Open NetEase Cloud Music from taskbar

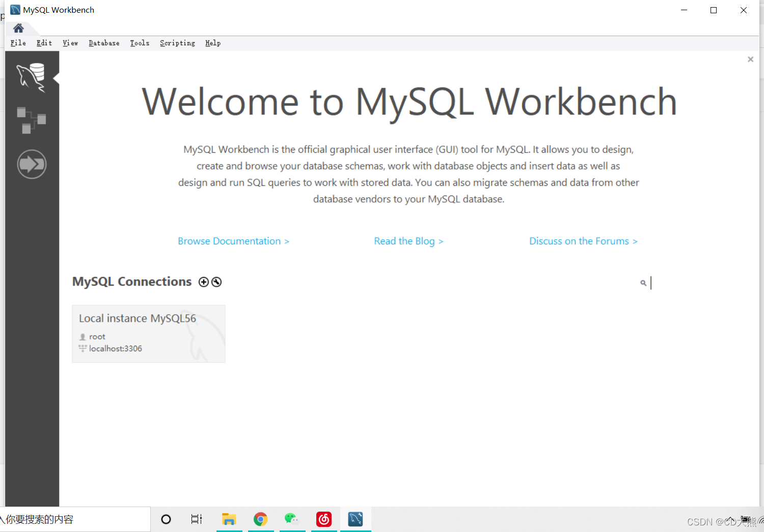[x=324, y=519]
